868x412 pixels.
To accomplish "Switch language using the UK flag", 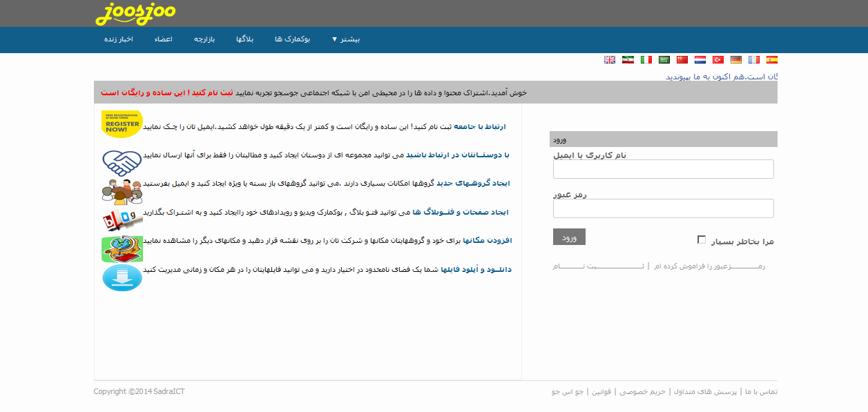I will (x=610, y=60).
